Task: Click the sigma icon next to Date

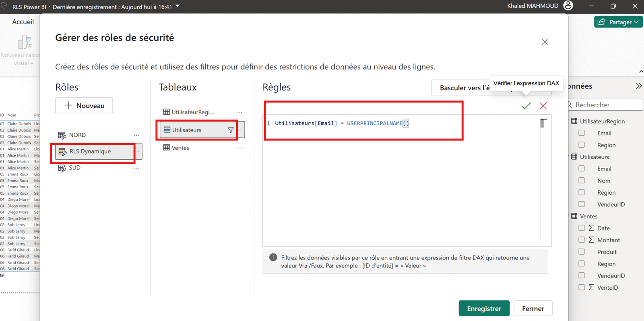Action: [x=591, y=228]
